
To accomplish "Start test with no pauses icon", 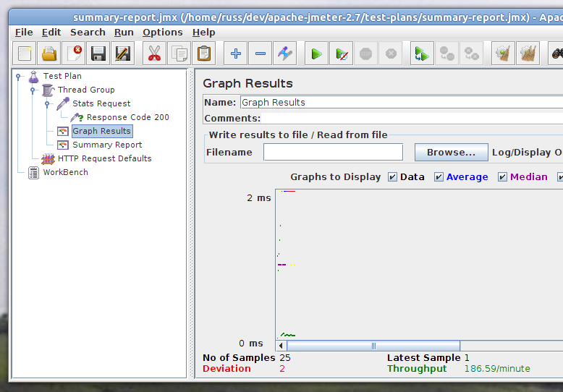I will (x=341, y=54).
